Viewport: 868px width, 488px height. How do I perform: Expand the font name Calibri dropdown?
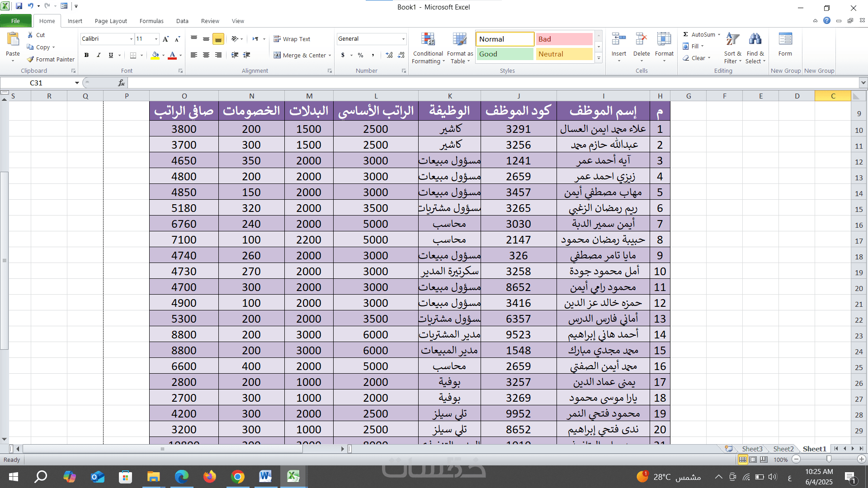tap(131, 39)
